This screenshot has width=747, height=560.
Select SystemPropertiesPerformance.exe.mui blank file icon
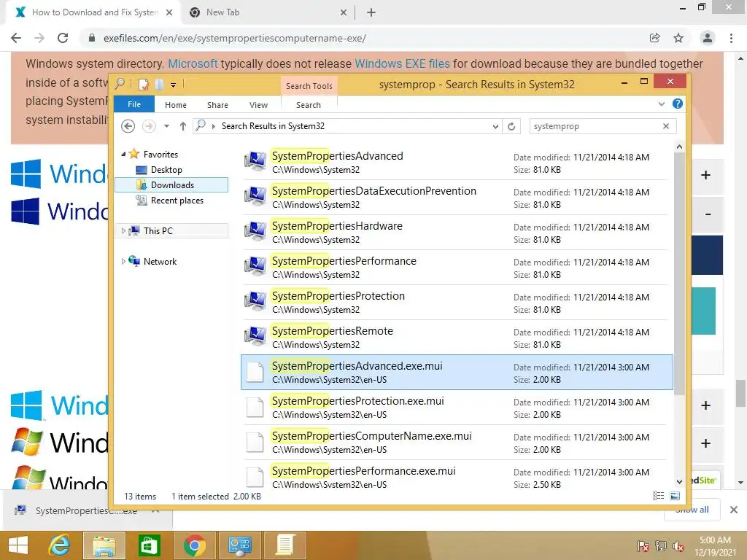point(255,477)
